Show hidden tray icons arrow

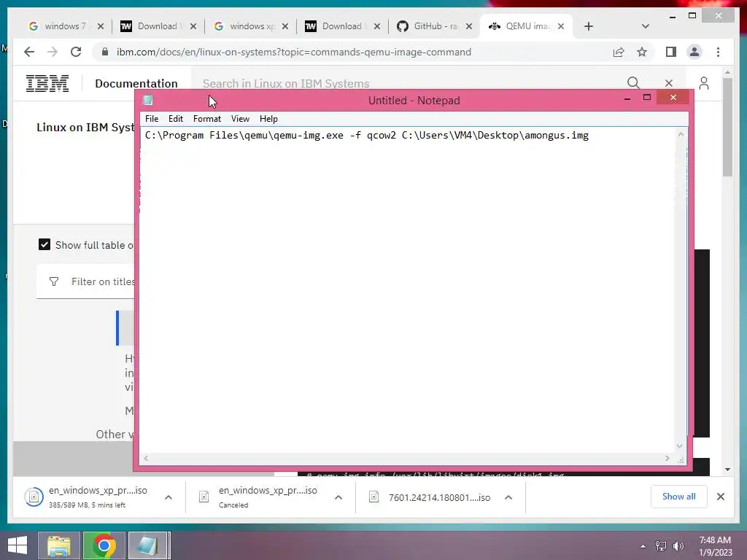click(643, 546)
